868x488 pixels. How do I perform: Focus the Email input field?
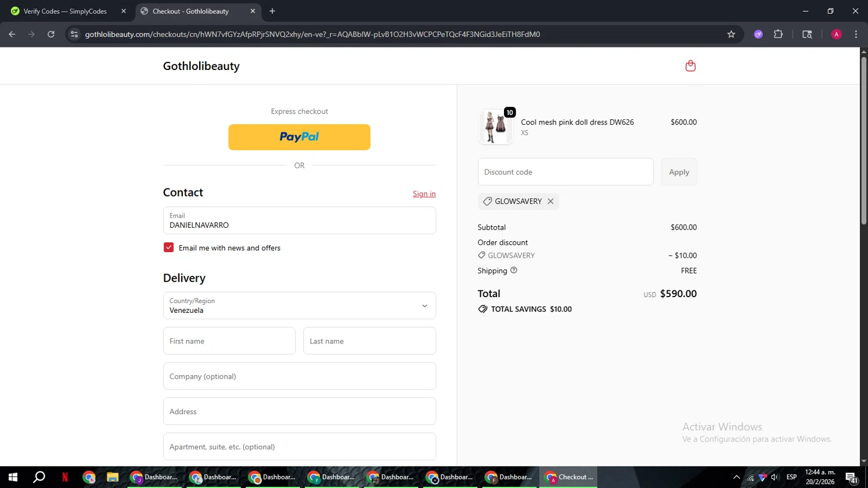coord(299,220)
